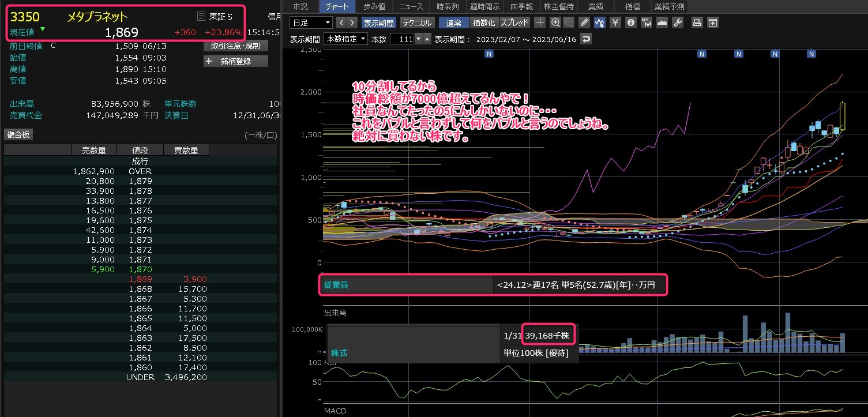Go to previous chart with left arrow
The height and width of the screenshot is (417, 868).
pos(340,23)
